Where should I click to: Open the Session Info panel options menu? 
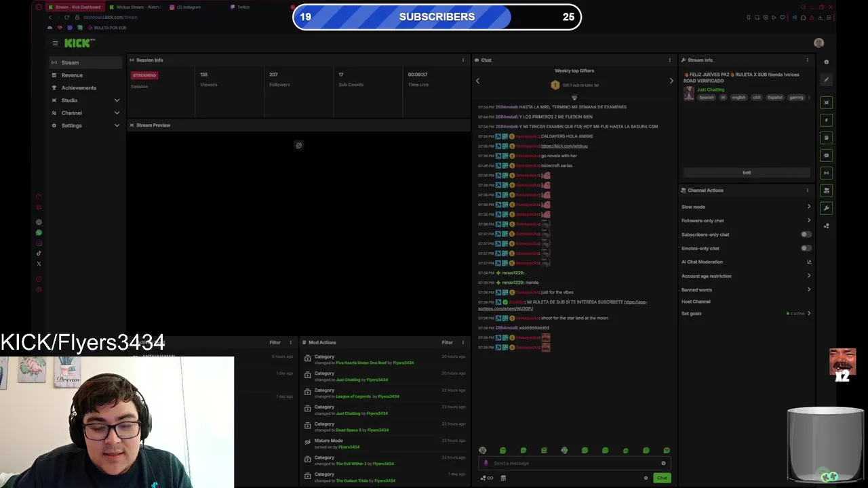pos(463,60)
